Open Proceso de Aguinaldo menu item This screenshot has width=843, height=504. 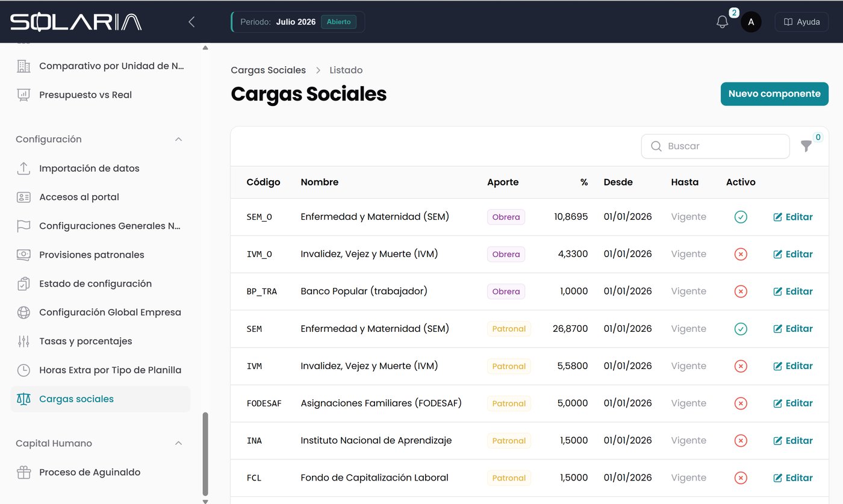click(101, 472)
